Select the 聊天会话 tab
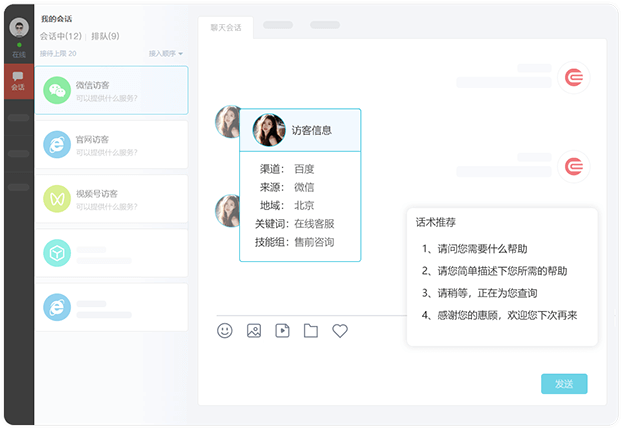The height and width of the screenshot is (429, 622). click(x=226, y=27)
